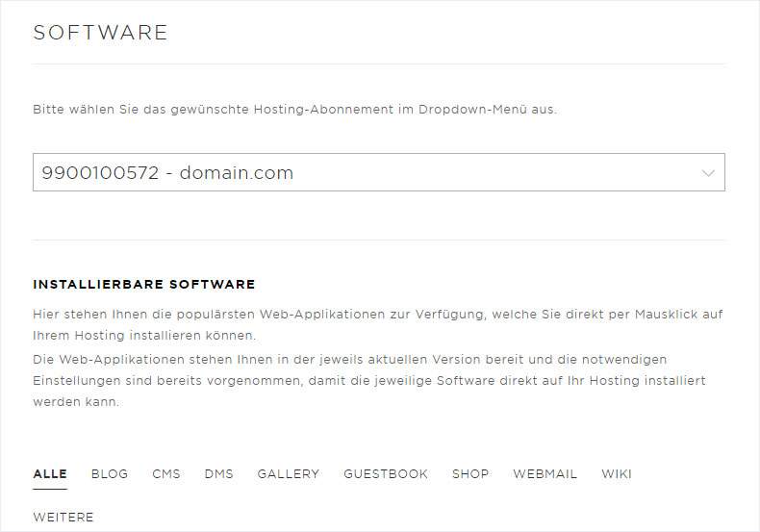760x532 pixels.
Task: Switch to the GALLERY tab
Action: click(x=288, y=473)
